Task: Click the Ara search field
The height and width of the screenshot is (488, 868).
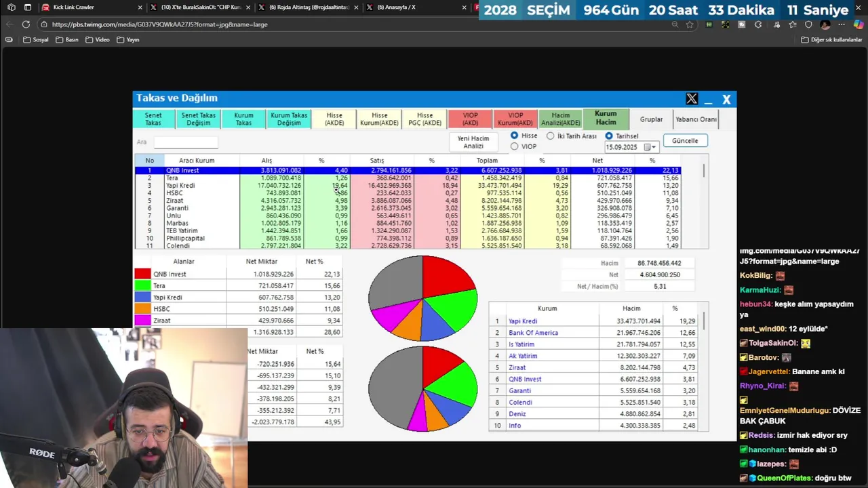Action: point(185,142)
